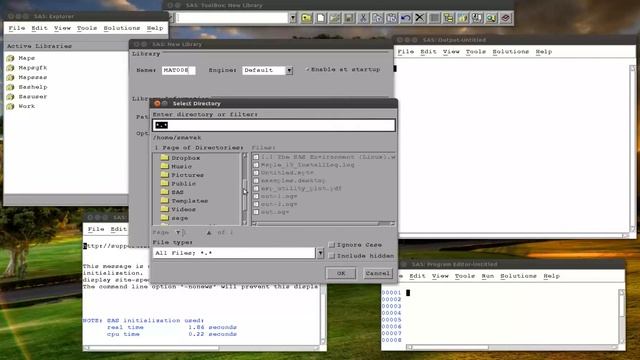Select the Templates folder in the directory list
Image resolution: width=640 pixels, height=360 pixels.
[184, 201]
